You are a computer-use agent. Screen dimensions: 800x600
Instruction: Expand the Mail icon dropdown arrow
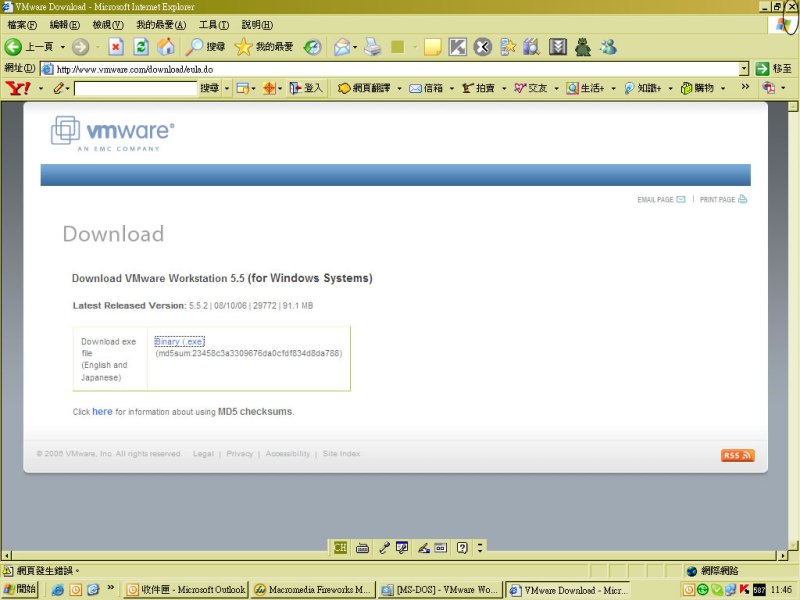(355, 47)
